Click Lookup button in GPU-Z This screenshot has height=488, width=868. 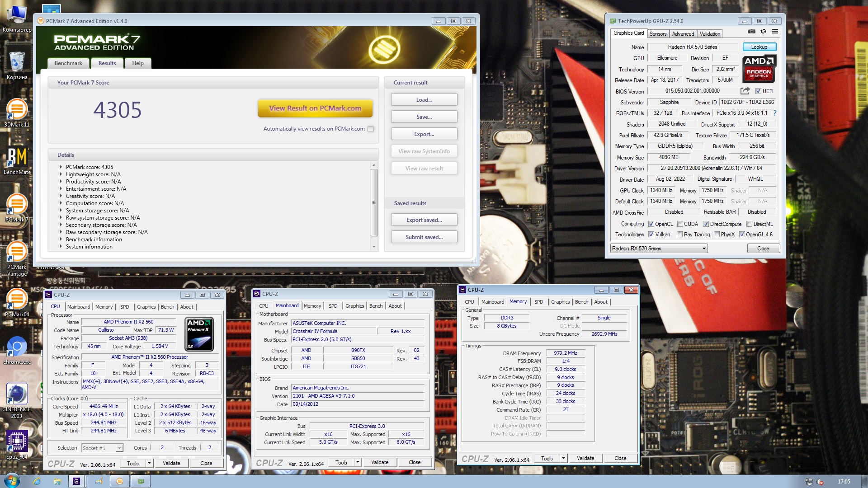point(759,47)
